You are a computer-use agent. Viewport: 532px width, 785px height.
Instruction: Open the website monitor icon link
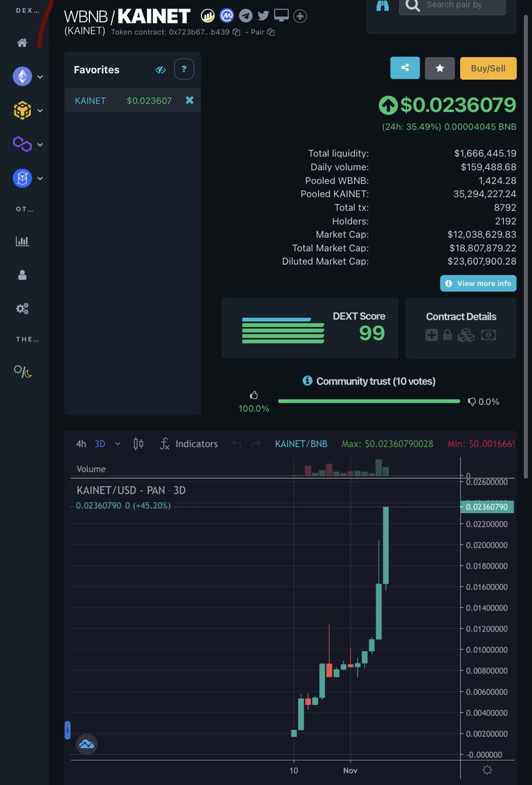[x=282, y=16]
